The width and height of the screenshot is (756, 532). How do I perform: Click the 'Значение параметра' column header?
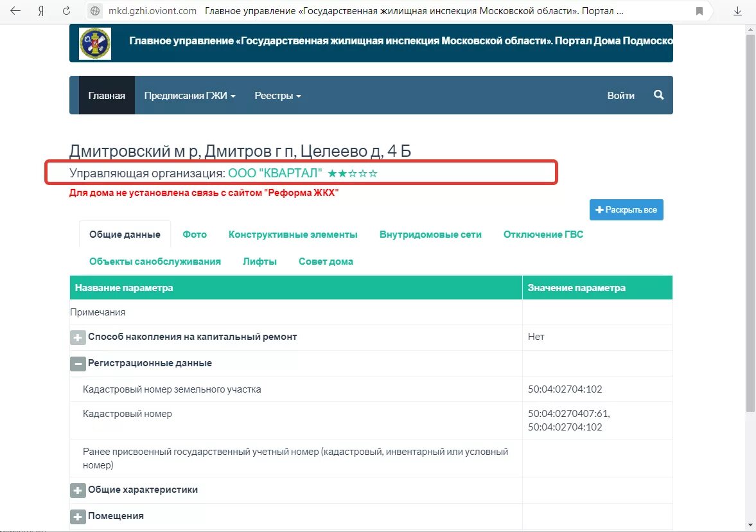tap(597, 288)
